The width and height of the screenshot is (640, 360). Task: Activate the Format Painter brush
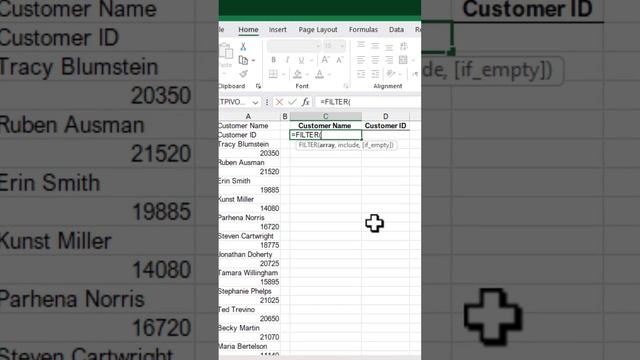click(243, 74)
